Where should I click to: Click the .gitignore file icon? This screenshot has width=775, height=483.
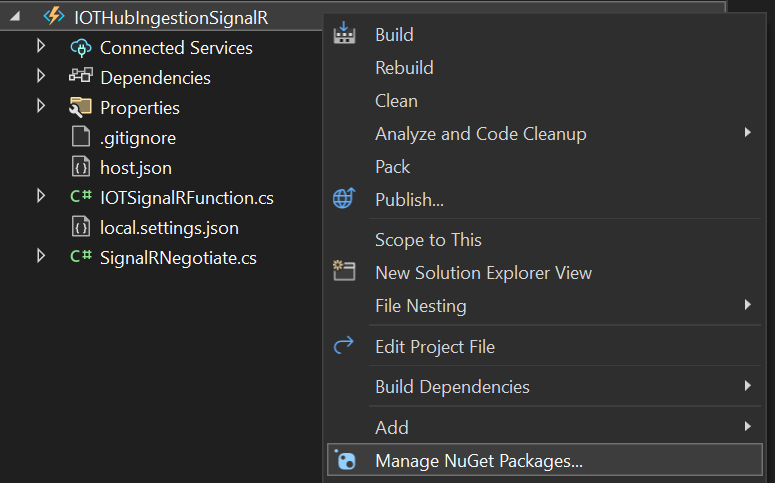click(x=81, y=136)
